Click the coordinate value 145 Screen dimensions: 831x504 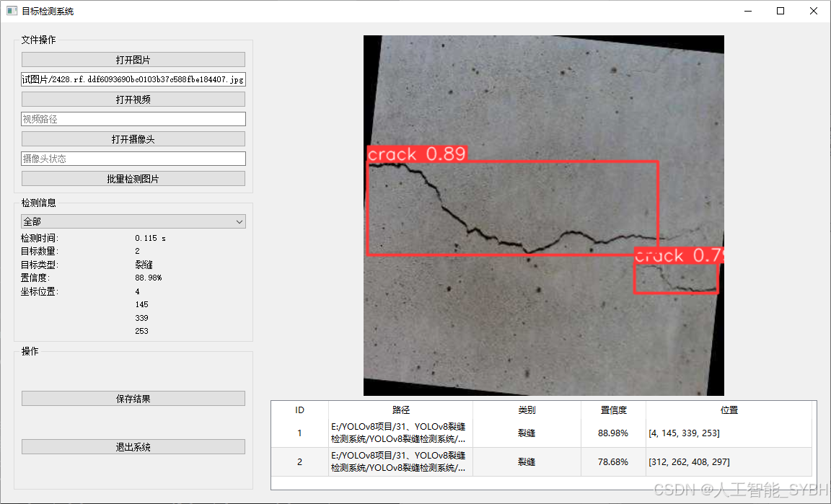pos(141,304)
